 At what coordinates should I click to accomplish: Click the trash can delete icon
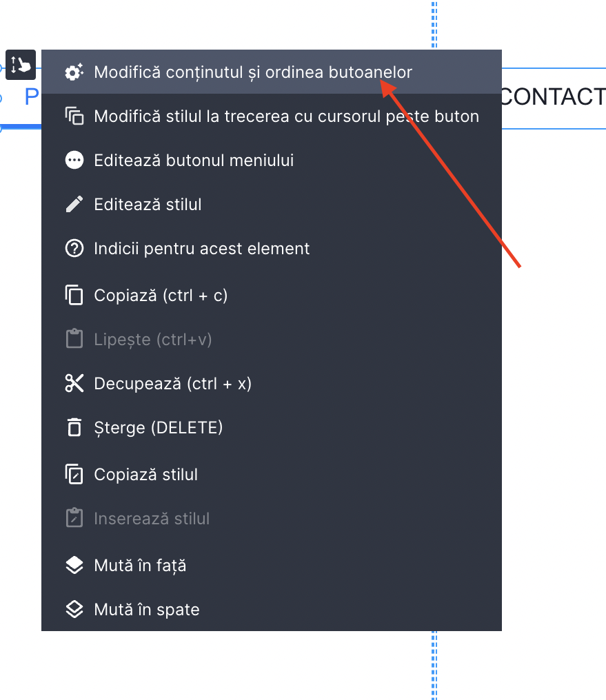[74, 428]
